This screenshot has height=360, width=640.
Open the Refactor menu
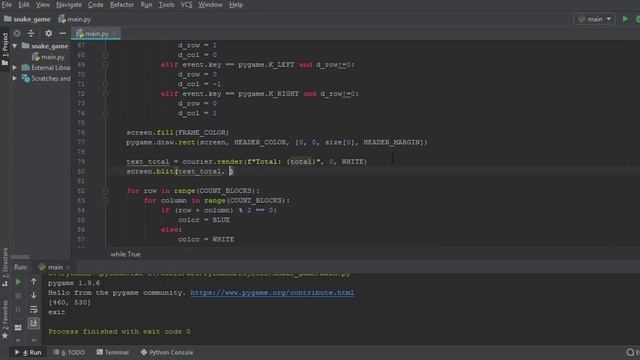pyautogui.click(x=122, y=5)
